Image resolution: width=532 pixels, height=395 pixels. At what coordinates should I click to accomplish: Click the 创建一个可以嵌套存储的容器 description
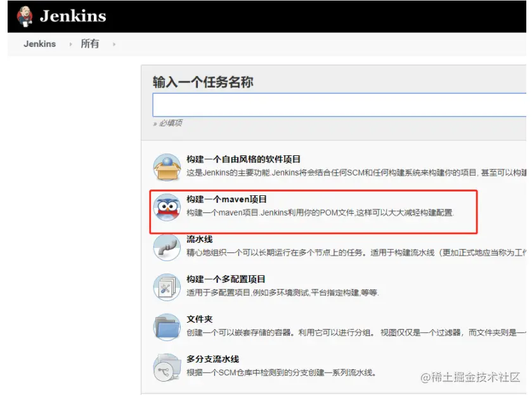tap(356, 333)
